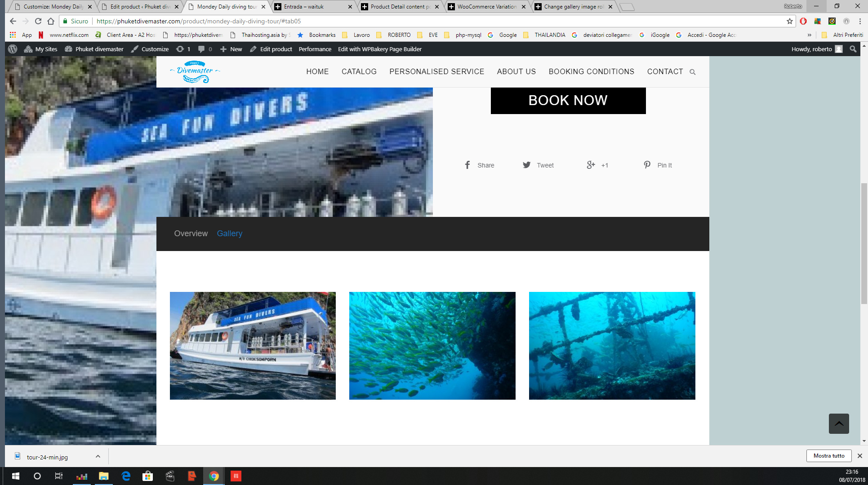Screen dimensions: 868x485
Task: Click the site search magnifier icon
Action: (693, 72)
